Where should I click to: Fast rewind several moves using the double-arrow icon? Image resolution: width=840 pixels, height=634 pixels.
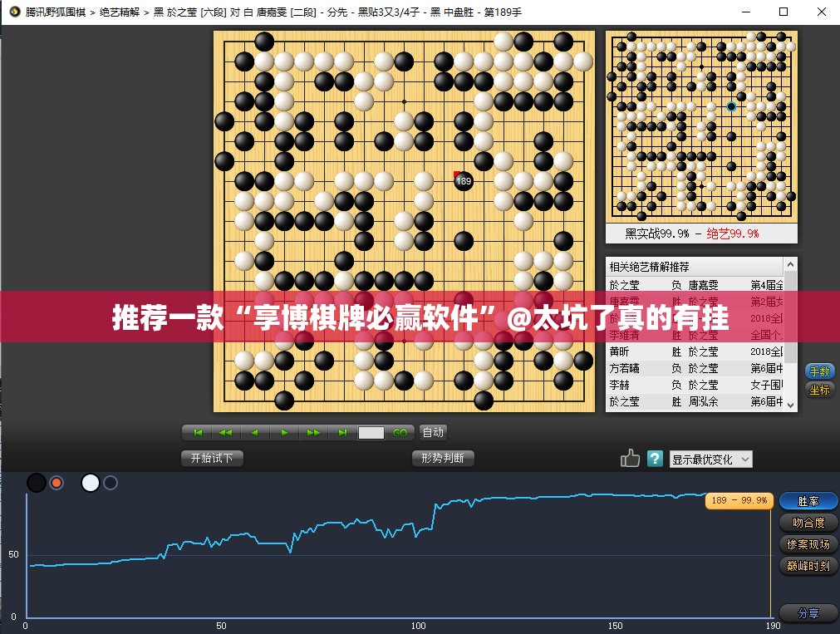[x=225, y=432]
